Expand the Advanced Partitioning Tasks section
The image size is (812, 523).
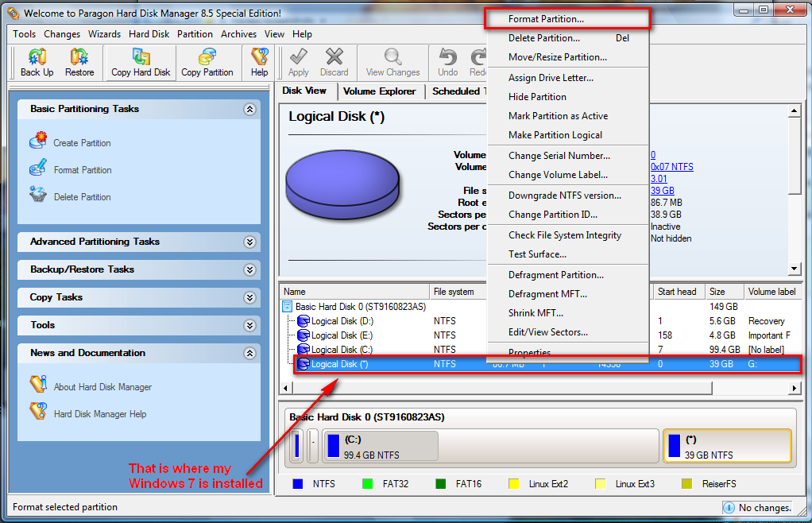pos(249,242)
